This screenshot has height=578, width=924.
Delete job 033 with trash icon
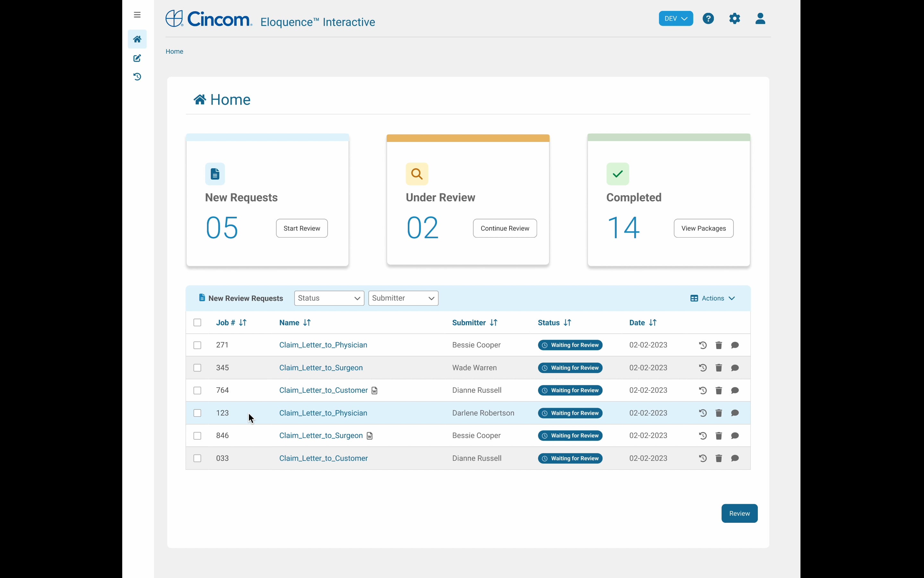pyautogui.click(x=719, y=458)
